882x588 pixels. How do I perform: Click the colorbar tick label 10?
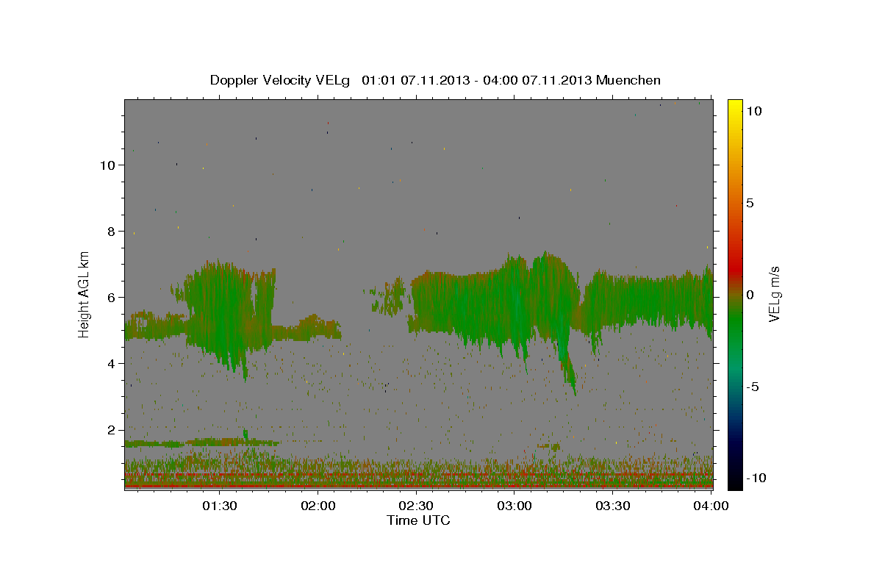(753, 111)
